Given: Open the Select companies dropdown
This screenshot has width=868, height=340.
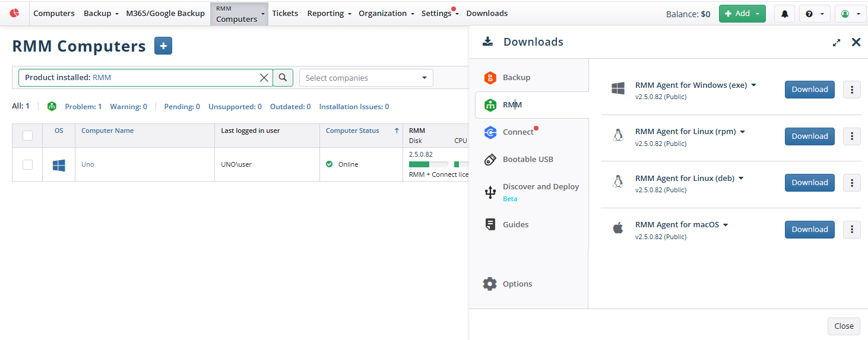Looking at the screenshot, I should point(366,78).
